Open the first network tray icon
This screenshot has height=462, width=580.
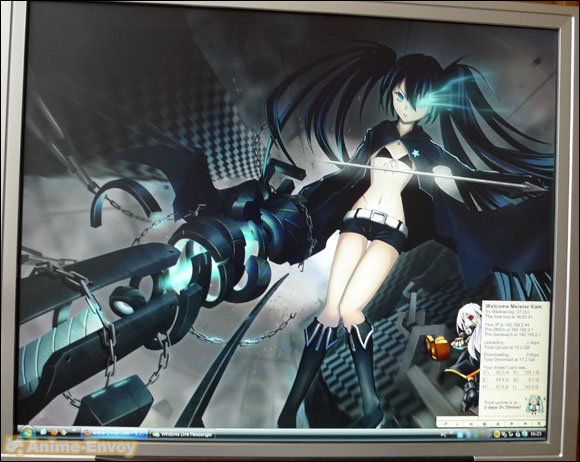504,434
